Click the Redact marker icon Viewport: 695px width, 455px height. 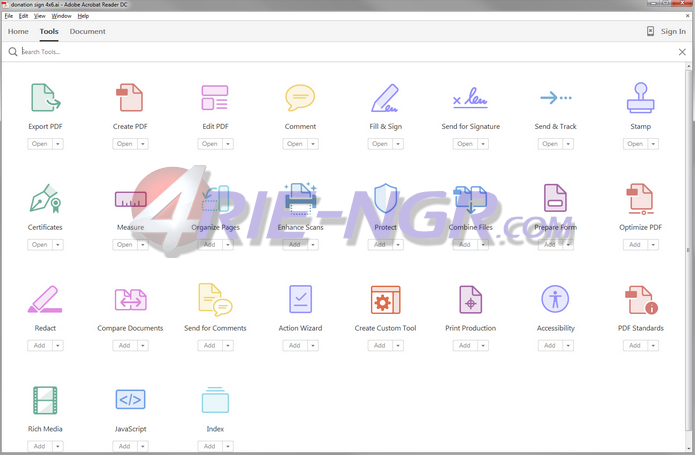coord(45,299)
